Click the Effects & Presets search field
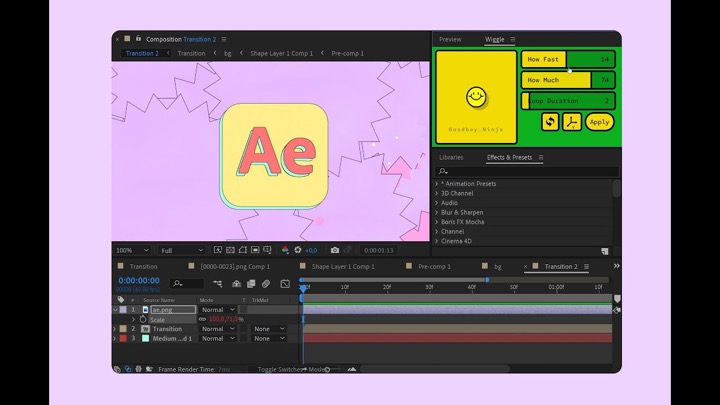720x405 pixels. coord(526,171)
